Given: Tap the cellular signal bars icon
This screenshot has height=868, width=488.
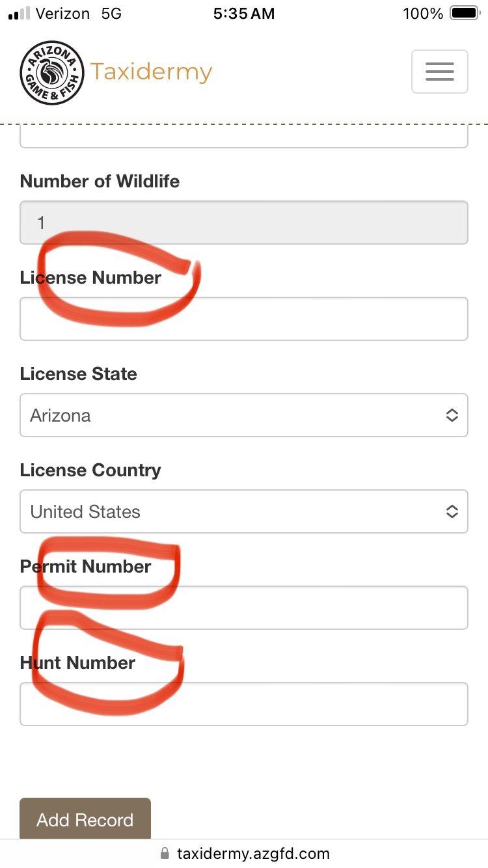Looking at the screenshot, I should click(x=20, y=14).
